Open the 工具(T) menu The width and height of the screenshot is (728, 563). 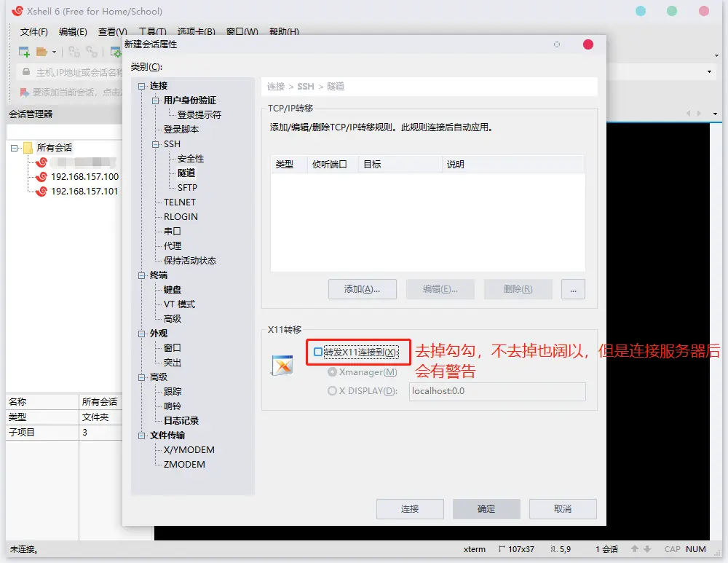point(152,31)
